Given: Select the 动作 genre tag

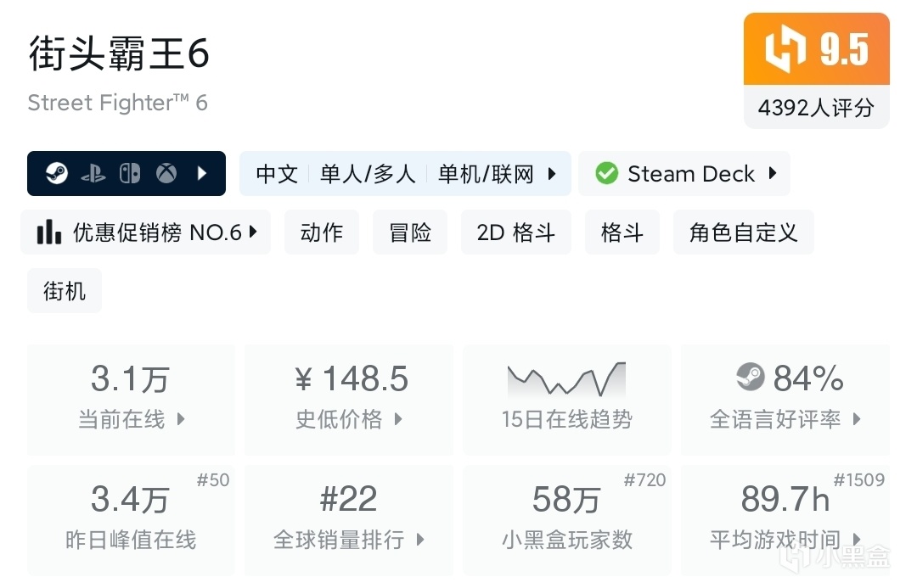Looking at the screenshot, I should point(321,232).
